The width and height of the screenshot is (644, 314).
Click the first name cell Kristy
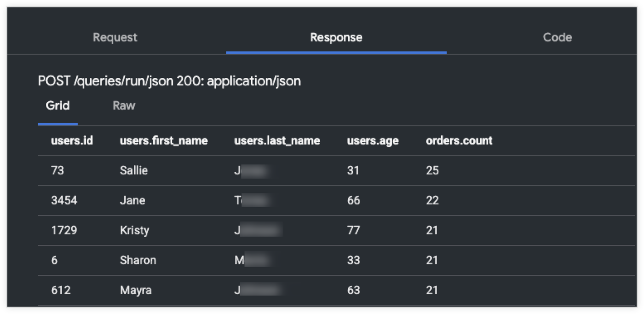point(134,230)
